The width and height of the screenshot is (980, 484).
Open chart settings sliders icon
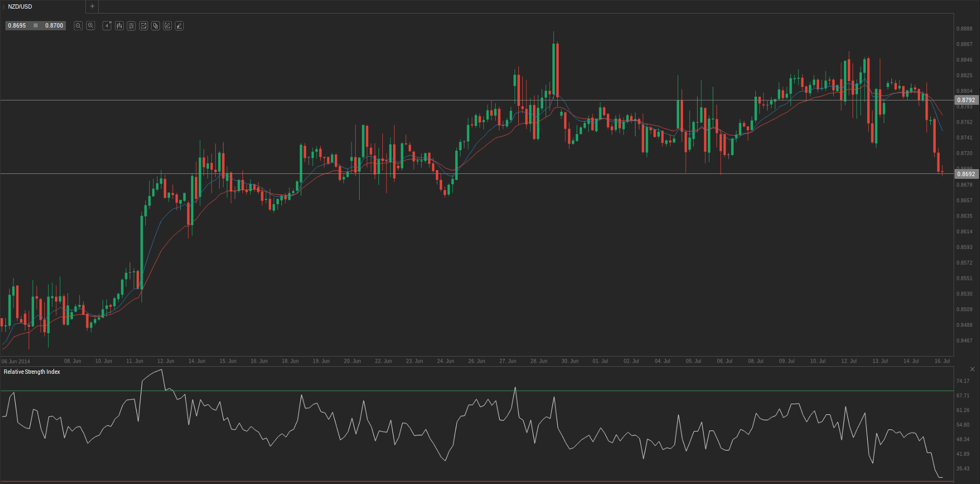(x=131, y=26)
